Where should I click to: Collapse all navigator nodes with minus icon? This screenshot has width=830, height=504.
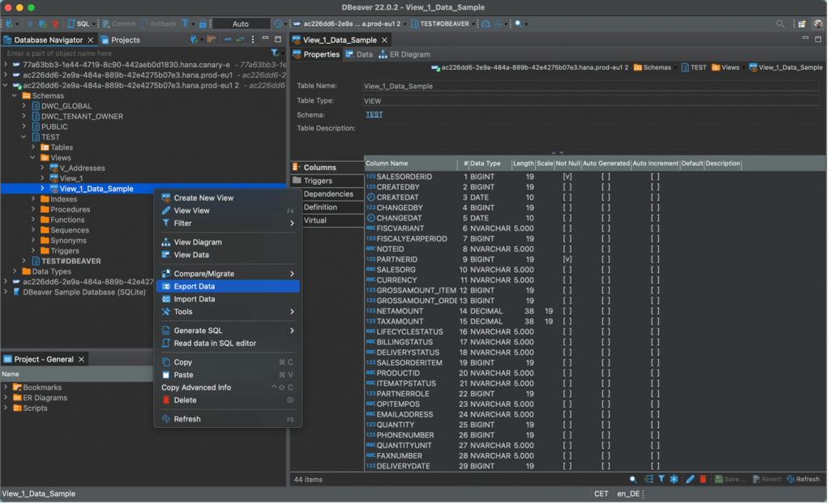point(227,40)
